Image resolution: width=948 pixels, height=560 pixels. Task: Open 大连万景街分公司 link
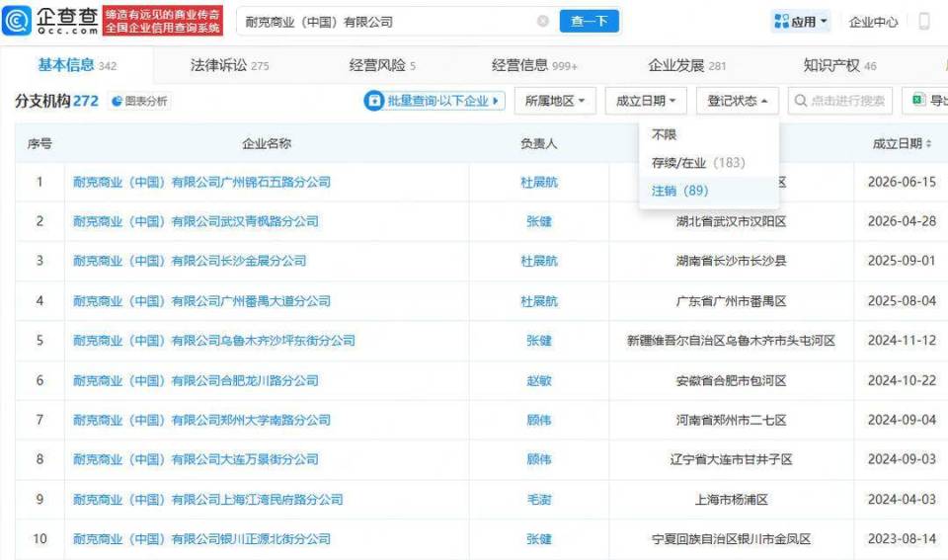pyautogui.click(x=196, y=459)
